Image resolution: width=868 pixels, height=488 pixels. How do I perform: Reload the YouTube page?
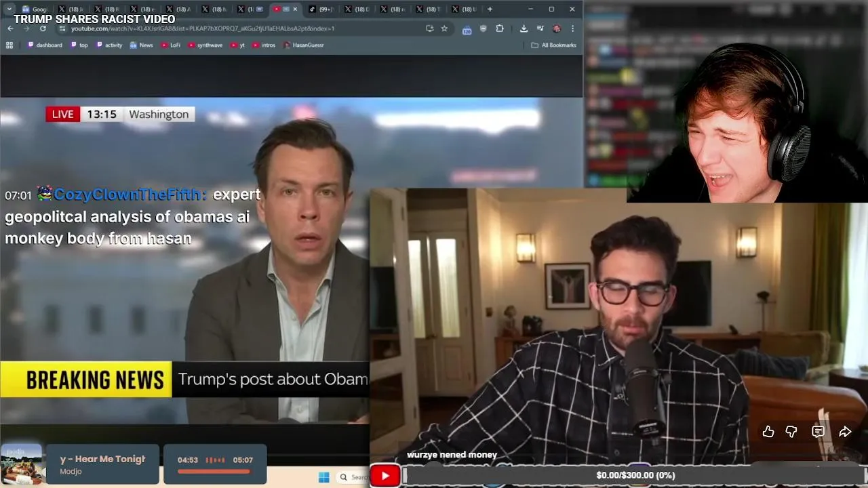43,28
